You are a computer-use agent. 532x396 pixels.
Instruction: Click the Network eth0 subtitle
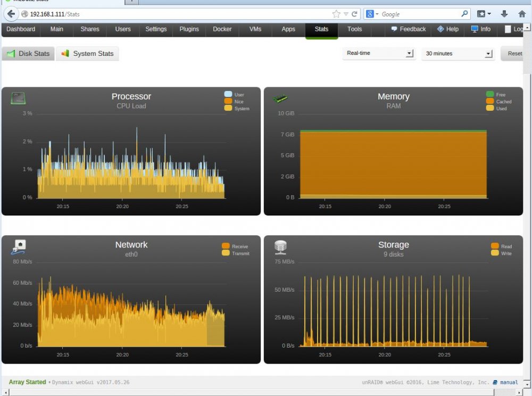tap(131, 254)
